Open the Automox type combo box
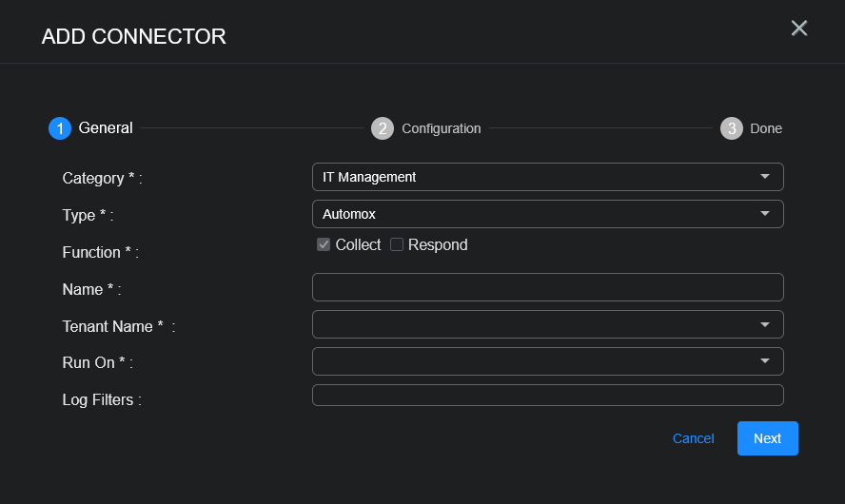 tap(533, 214)
